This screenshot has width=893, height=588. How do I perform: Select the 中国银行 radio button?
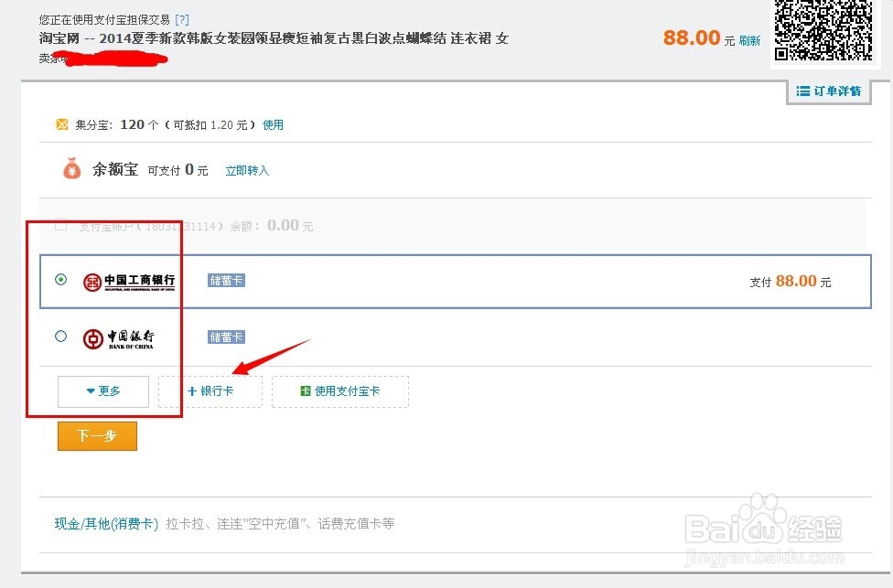click(x=61, y=336)
